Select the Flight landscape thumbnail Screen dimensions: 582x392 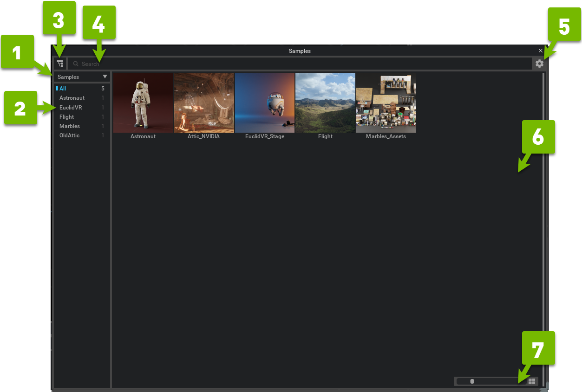(325, 103)
